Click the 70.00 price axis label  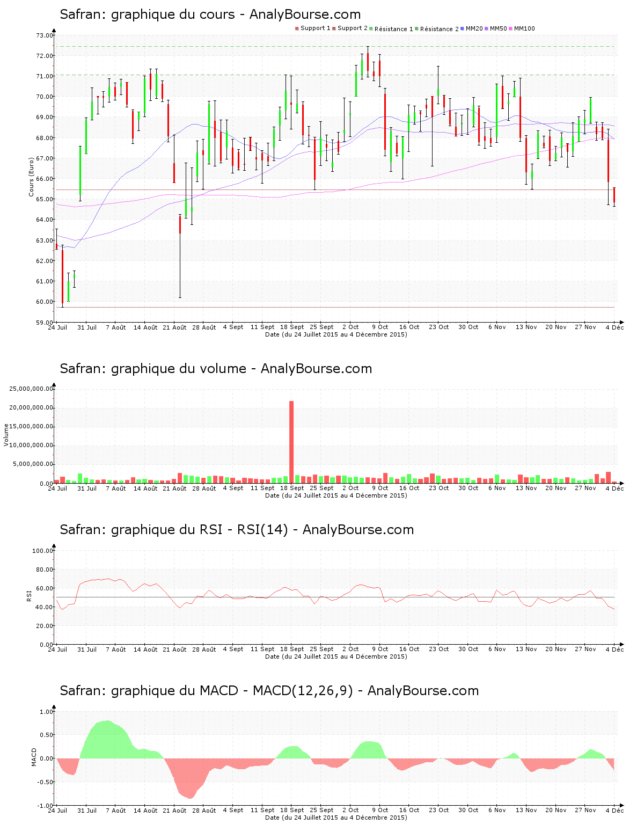45,97
